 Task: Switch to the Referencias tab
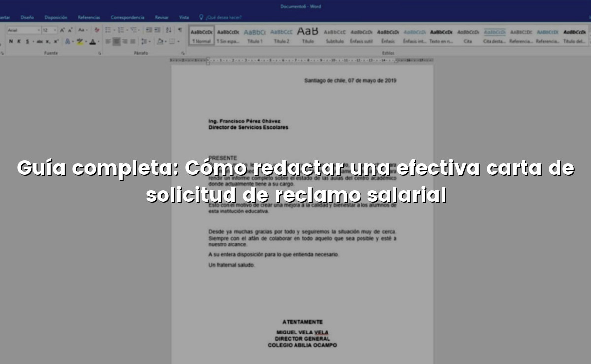click(x=89, y=17)
